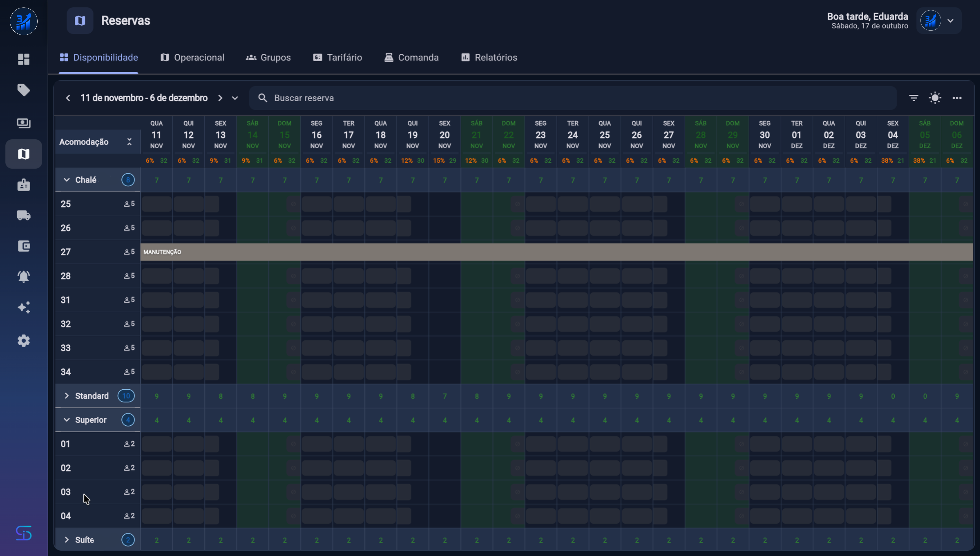This screenshot has height=556, width=980.
Task: Switch to the Tarifário tab
Action: tap(337, 58)
